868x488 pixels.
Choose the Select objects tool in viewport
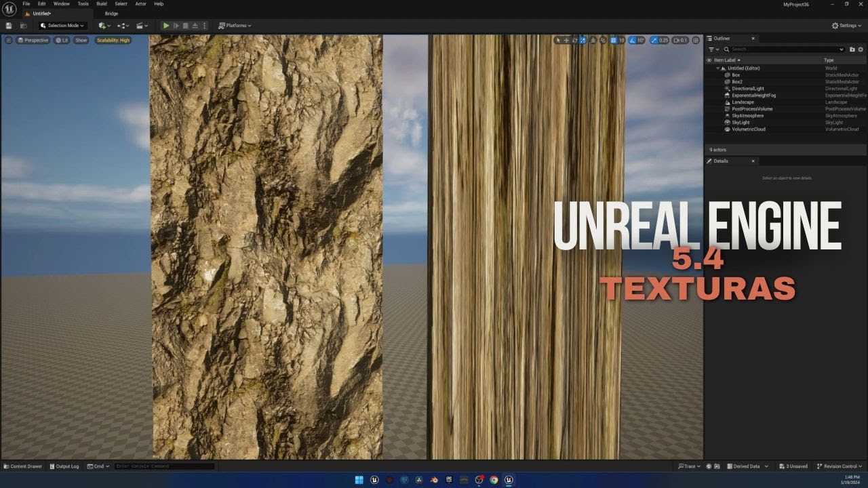point(558,40)
